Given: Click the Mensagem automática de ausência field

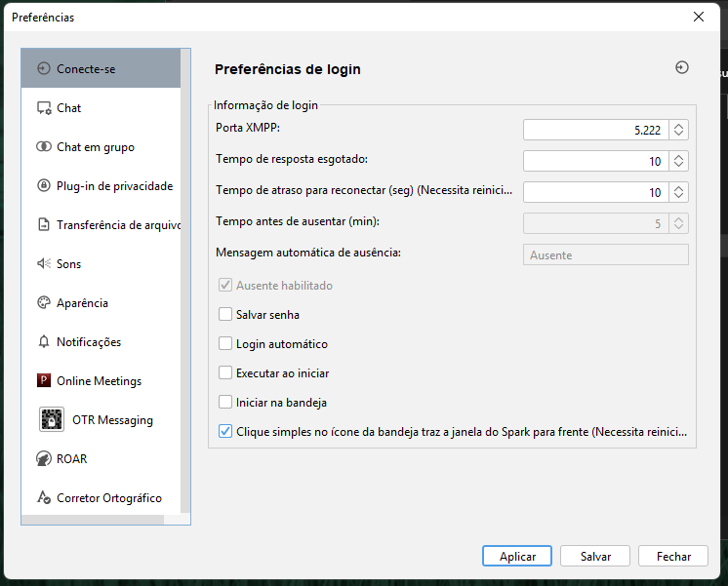Looking at the screenshot, I should pyautogui.click(x=606, y=254).
